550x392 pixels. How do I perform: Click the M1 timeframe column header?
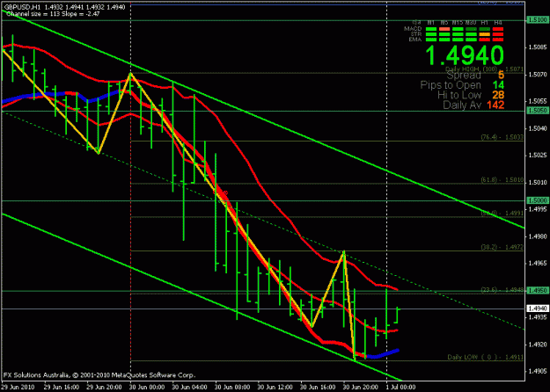(430, 23)
